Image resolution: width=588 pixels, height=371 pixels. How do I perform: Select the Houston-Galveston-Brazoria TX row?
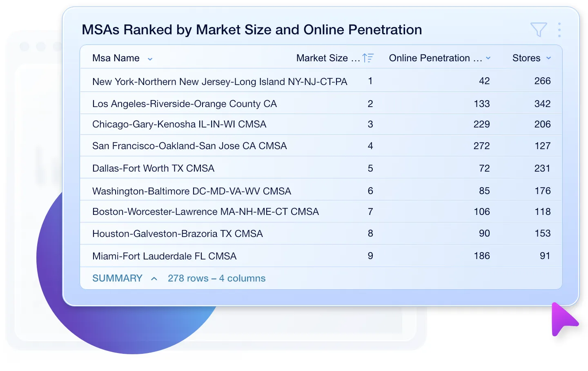click(178, 233)
